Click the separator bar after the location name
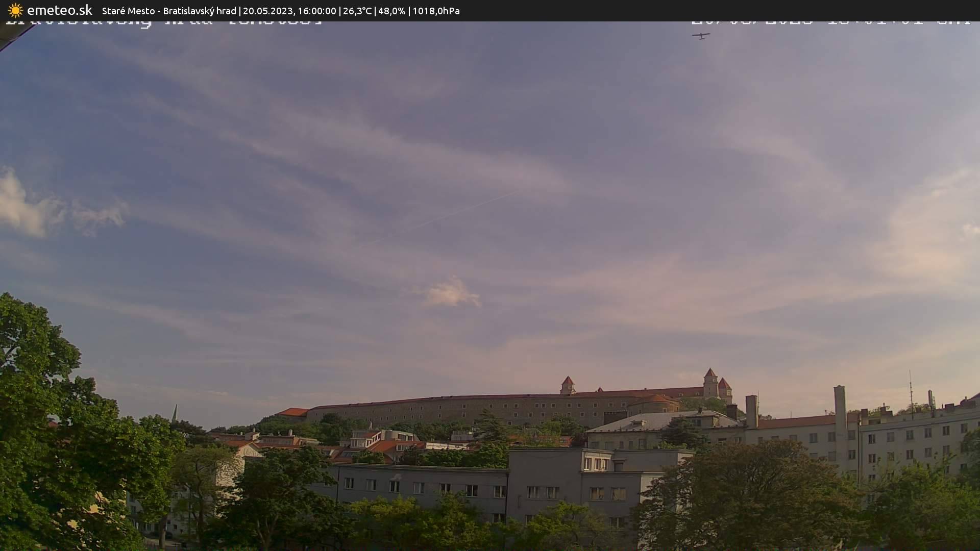This screenshot has height=551, width=980. point(240,11)
